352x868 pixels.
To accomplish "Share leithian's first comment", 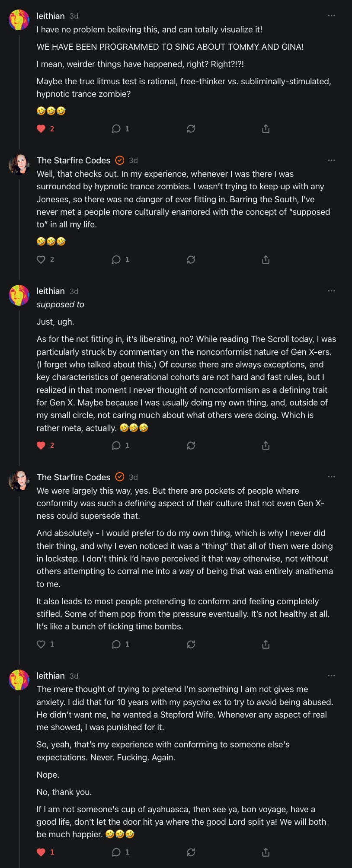I will 266,129.
